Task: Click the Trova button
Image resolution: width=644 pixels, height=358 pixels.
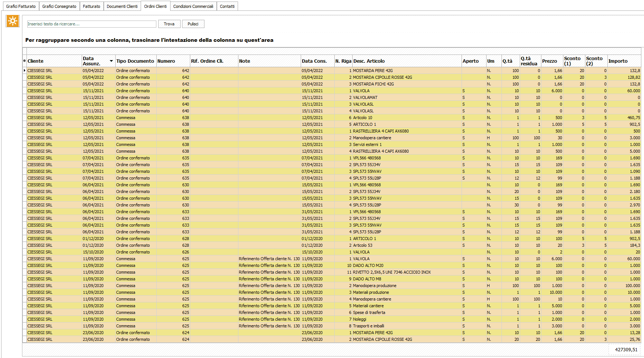Action: pos(169,24)
